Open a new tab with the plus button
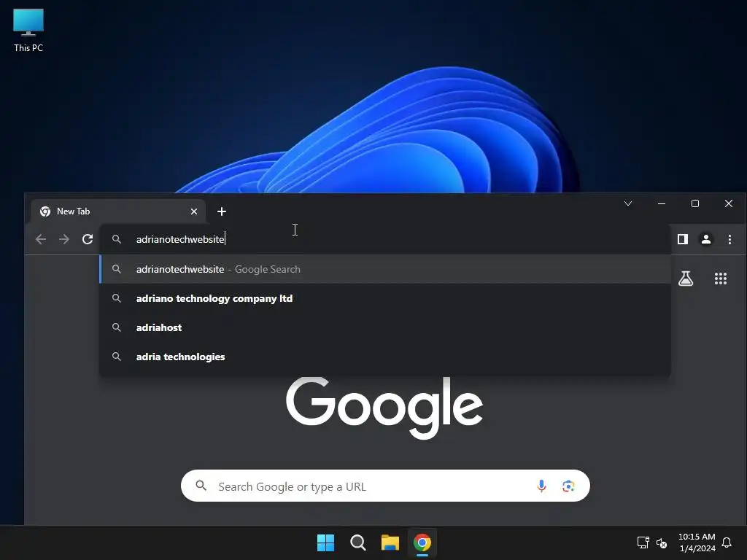The image size is (747, 560). (x=222, y=211)
